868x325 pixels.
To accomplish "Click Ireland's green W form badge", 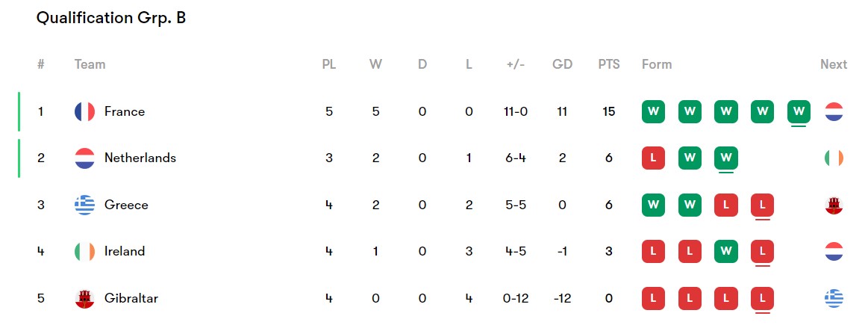I will pyautogui.click(x=725, y=251).
